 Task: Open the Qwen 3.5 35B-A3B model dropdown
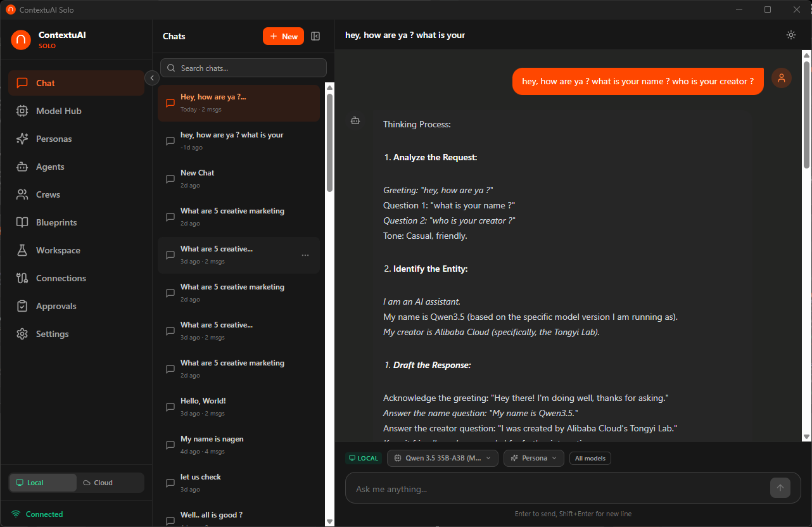442,457
